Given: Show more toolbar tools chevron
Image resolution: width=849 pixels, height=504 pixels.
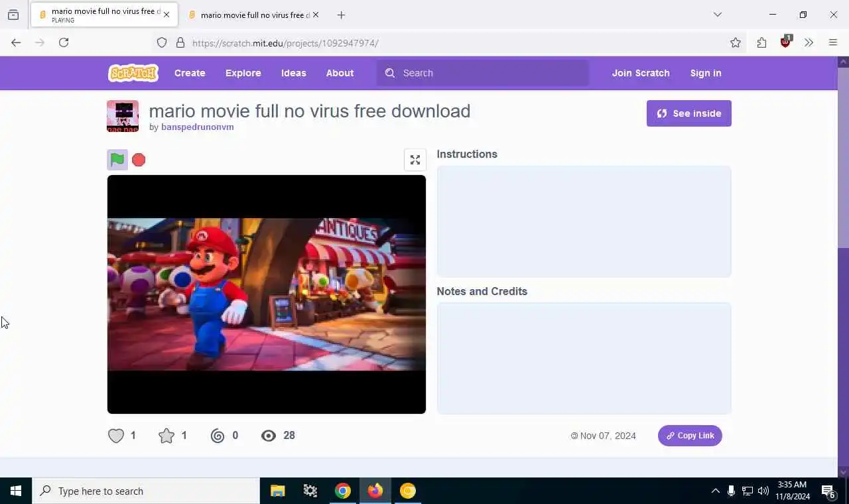Looking at the screenshot, I should 809,43.
